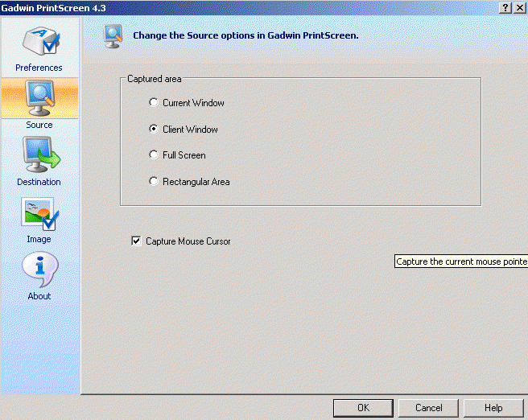Confirm settings with the OK button

(363, 408)
